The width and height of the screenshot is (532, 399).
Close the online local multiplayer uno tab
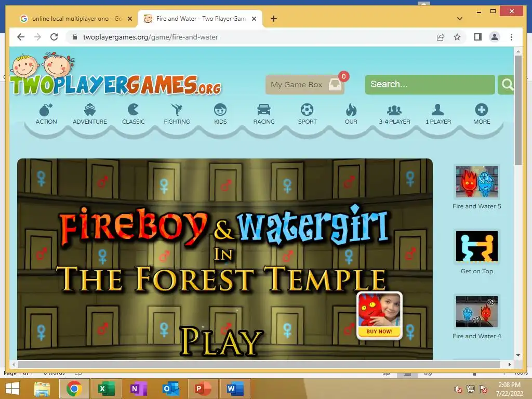tap(129, 19)
